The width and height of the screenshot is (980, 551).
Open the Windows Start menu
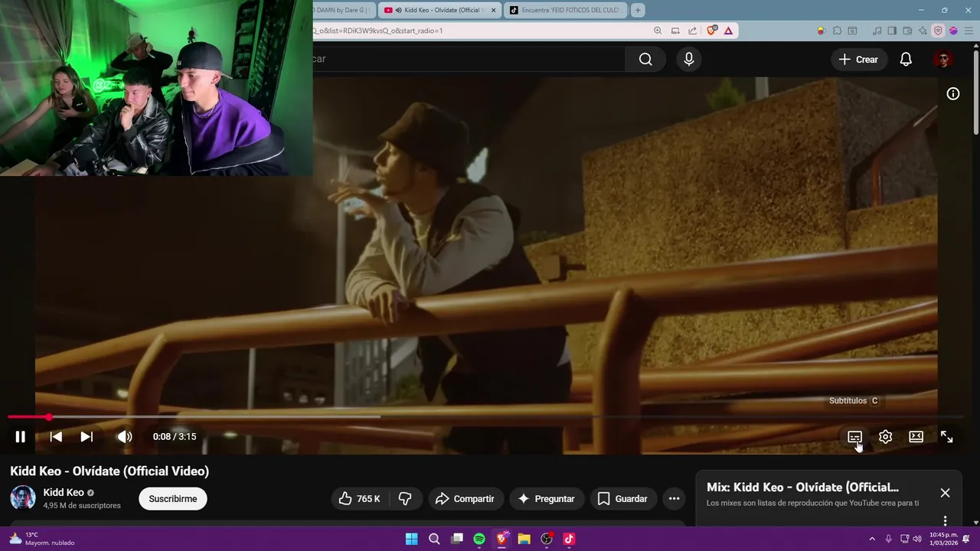tap(411, 539)
